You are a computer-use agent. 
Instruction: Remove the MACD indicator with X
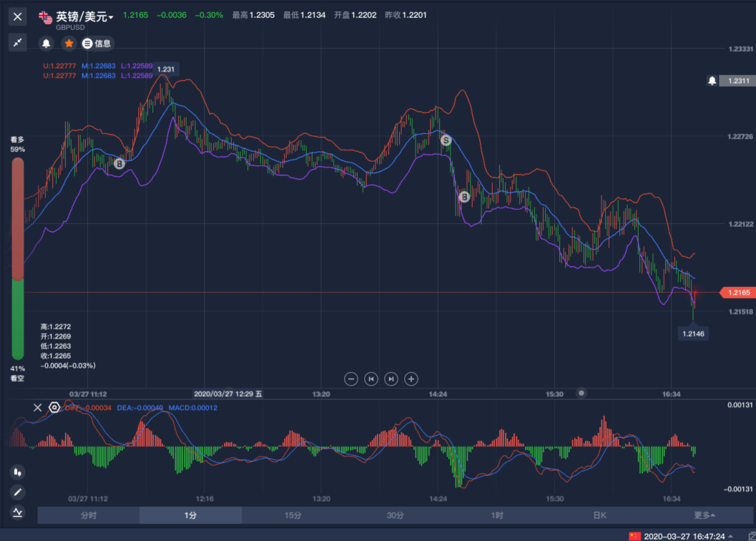[37, 408]
